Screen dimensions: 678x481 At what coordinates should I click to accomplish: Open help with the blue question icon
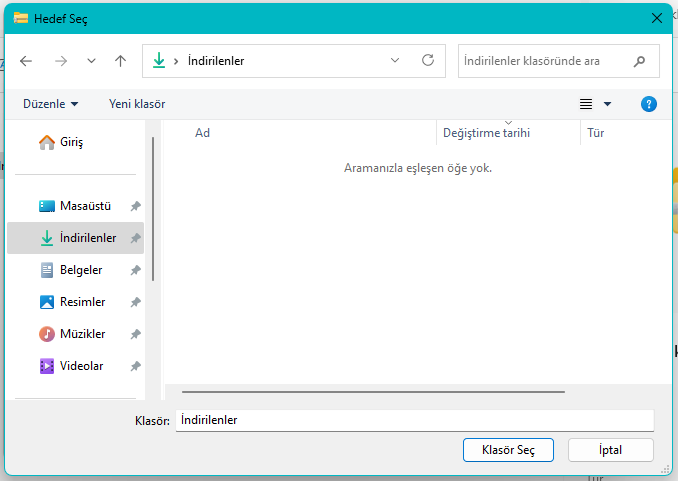tap(649, 104)
